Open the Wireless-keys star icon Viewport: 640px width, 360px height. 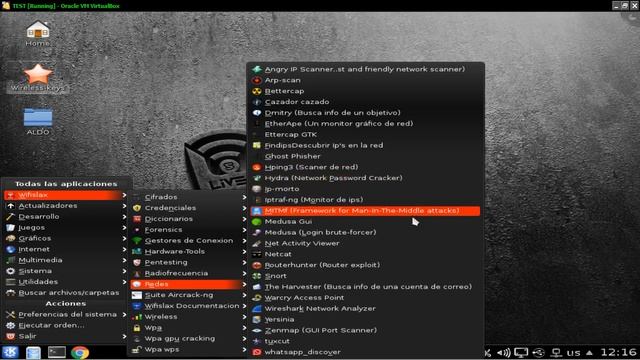[x=38, y=78]
